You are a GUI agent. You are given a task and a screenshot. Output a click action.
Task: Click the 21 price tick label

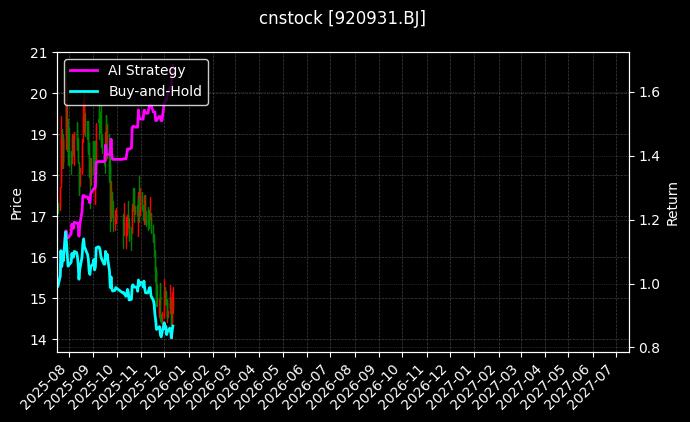(x=39, y=53)
